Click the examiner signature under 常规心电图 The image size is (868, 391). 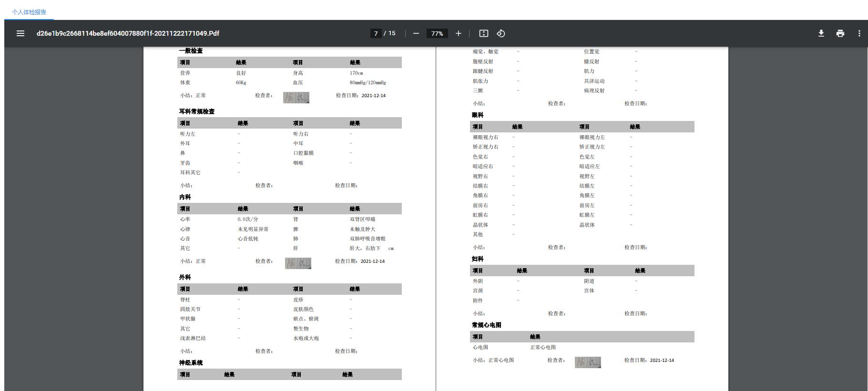point(588,362)
